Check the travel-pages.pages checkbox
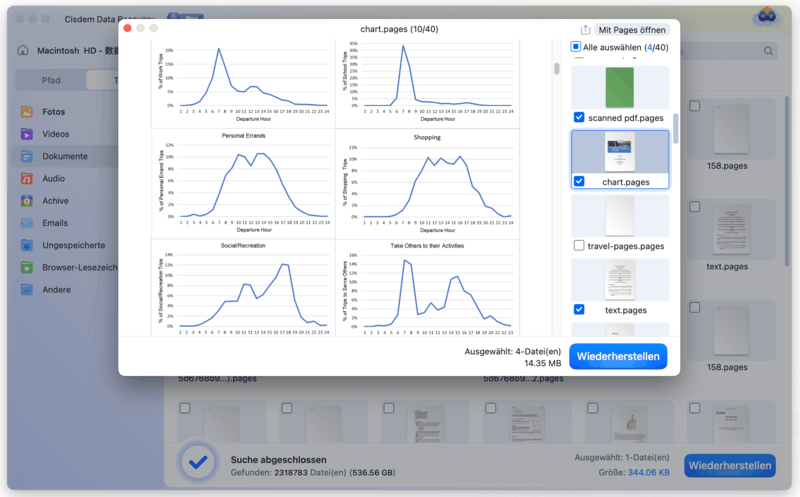The image size is (800, 497). (579, 245)
